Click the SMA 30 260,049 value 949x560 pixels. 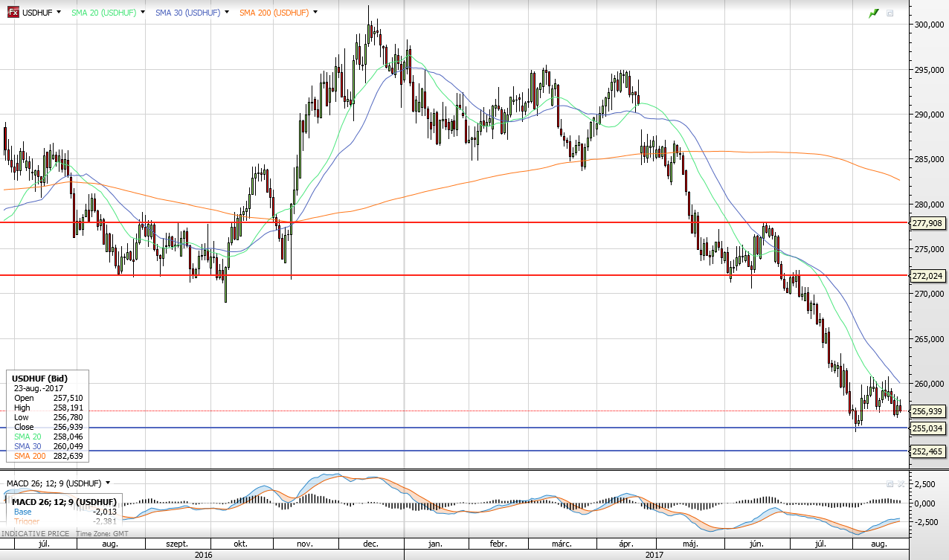click(x=68, y=446)
